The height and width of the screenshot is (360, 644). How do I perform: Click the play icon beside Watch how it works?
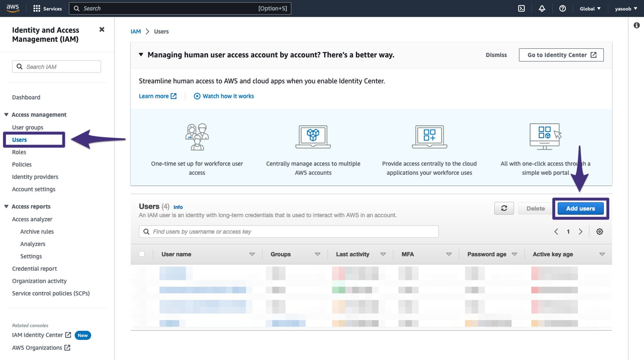[x=197, y=96]
